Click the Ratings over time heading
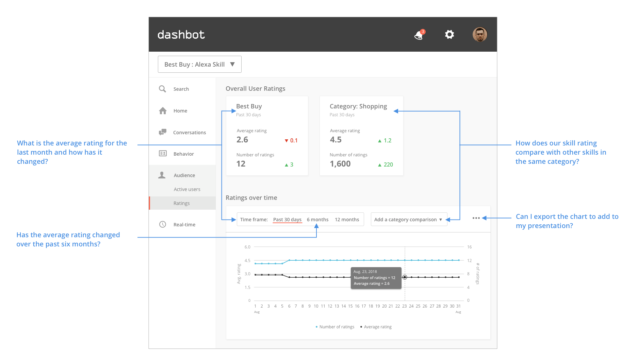 (251, 198)
